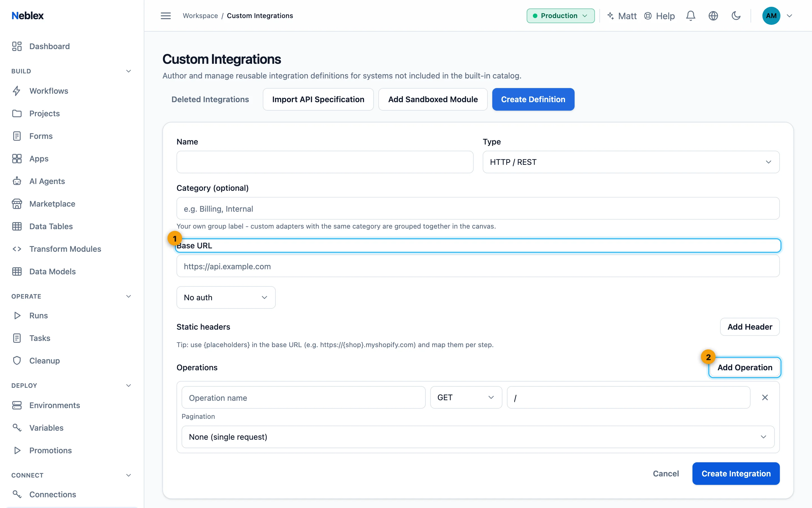812x508 pixels.
Task: Click the Runs play icon
Action: point(17,316)
